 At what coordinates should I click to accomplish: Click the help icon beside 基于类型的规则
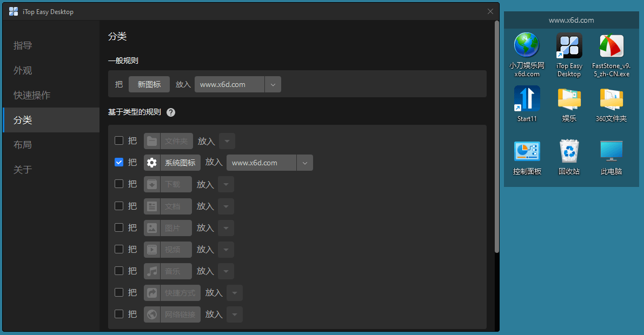(x=170, y=112)
